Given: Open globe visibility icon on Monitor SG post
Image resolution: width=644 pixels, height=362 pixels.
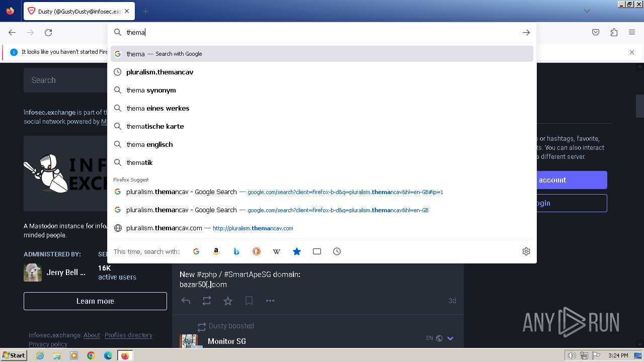Looking at the screenshot, I should pos(439,338).
